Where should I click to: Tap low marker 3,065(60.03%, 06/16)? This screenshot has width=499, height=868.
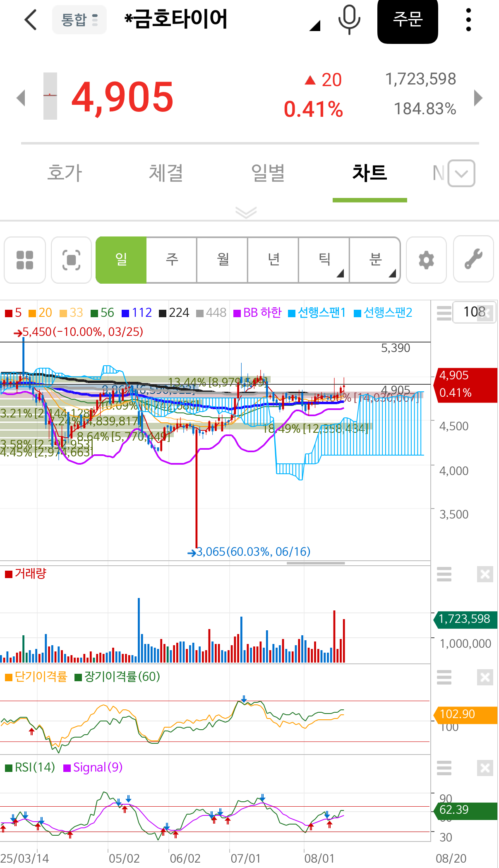(249, 552)
